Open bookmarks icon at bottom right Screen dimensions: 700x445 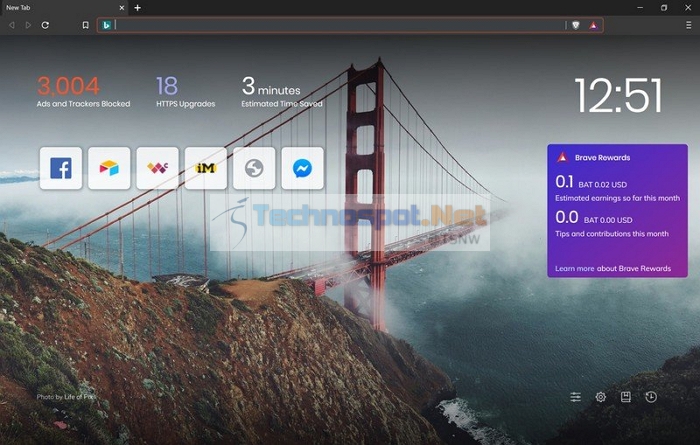pyautogui.click(x=625, y=396)
